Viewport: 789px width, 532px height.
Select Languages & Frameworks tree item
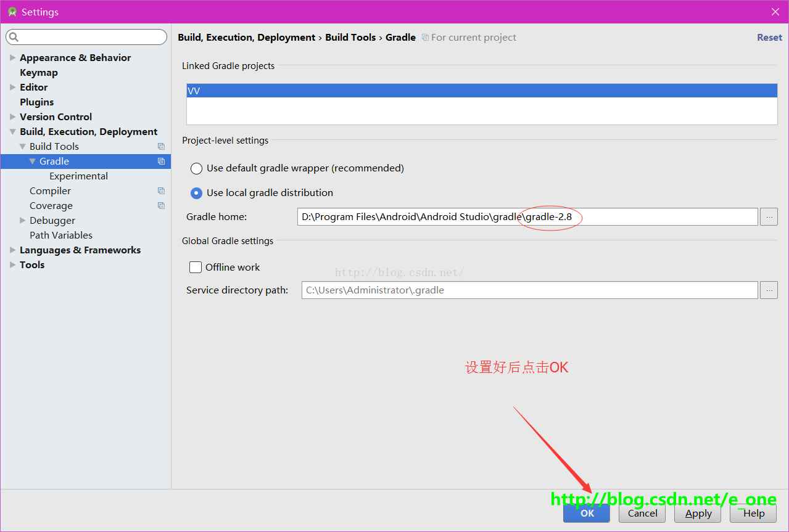80,250
